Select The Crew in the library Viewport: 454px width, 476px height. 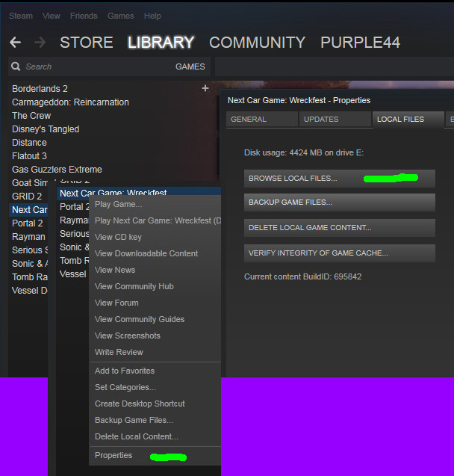click(x=31, y=116)
